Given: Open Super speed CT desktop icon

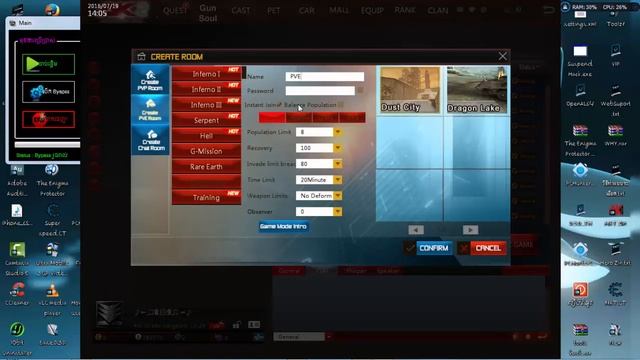Looking at the screenshot, I should (52, 220).
